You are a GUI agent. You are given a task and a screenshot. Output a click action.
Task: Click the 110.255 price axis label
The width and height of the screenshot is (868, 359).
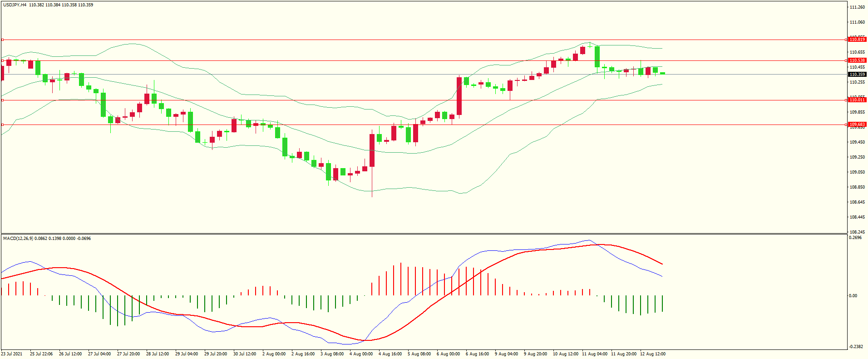click(857, 82)
